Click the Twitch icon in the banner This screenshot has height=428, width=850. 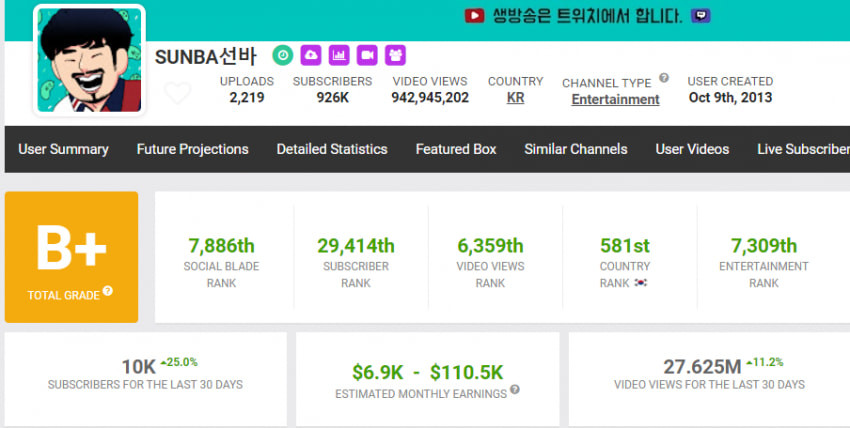[700, 16]
